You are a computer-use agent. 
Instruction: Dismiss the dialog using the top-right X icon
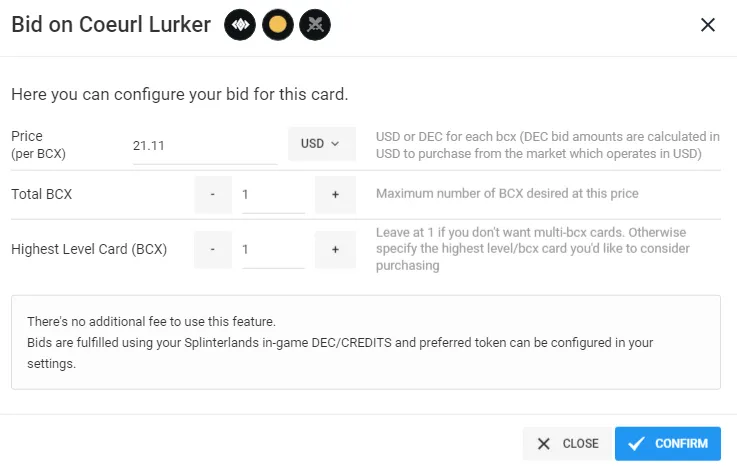point(708,24)
